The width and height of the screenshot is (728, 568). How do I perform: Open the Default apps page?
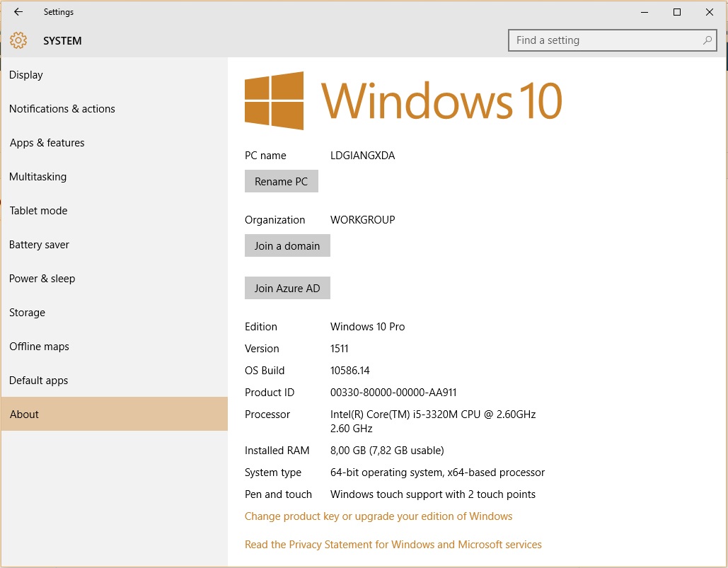(x=40, y=380)
